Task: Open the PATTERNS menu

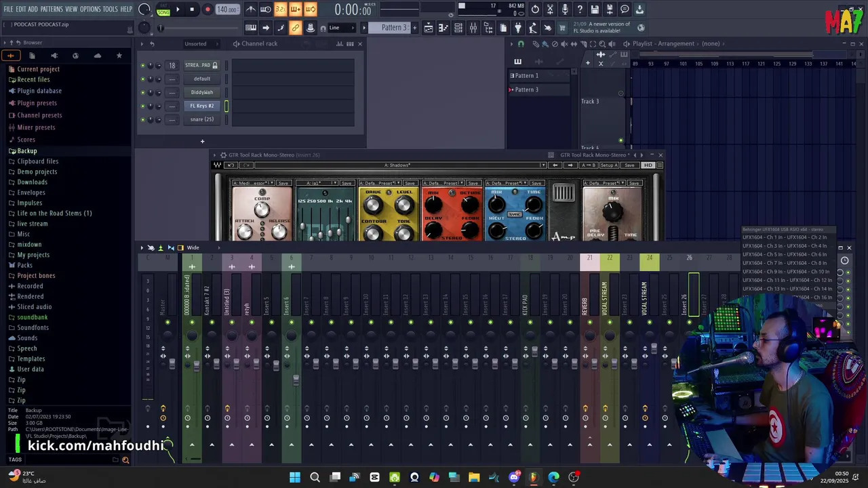Action: (x=52, y=9)
